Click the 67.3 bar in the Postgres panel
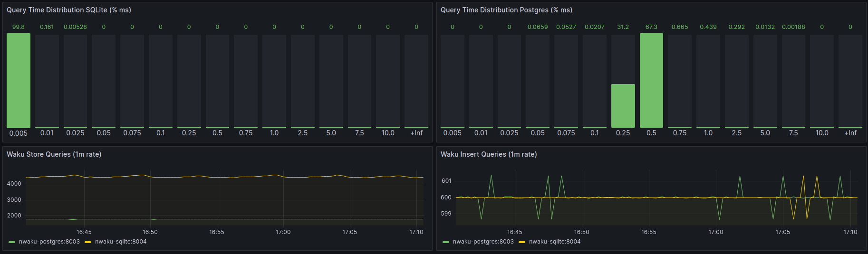This screenshot has width=868, height=254. (x=651, y=81)
